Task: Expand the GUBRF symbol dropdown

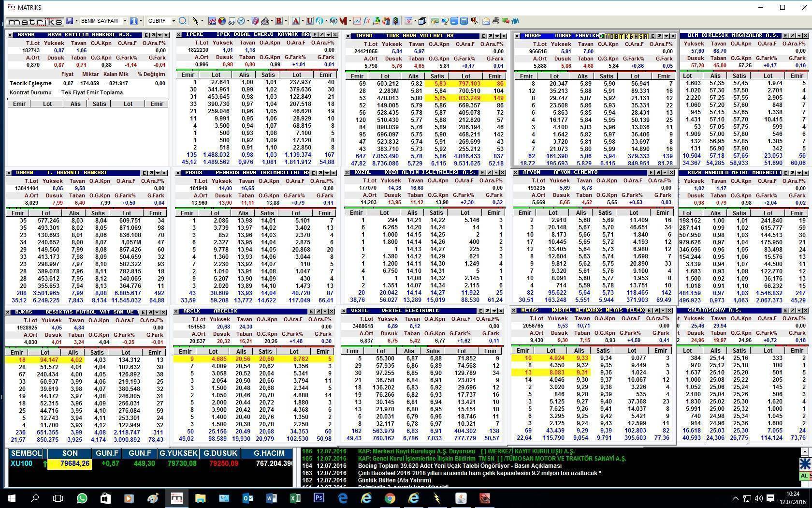Action: coord(173,21)
